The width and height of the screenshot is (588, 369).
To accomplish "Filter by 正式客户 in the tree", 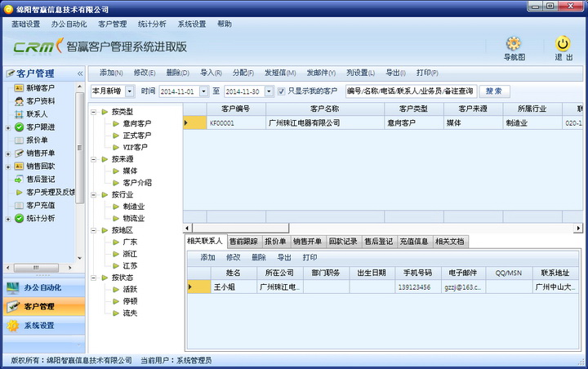I will click(137, 136).
